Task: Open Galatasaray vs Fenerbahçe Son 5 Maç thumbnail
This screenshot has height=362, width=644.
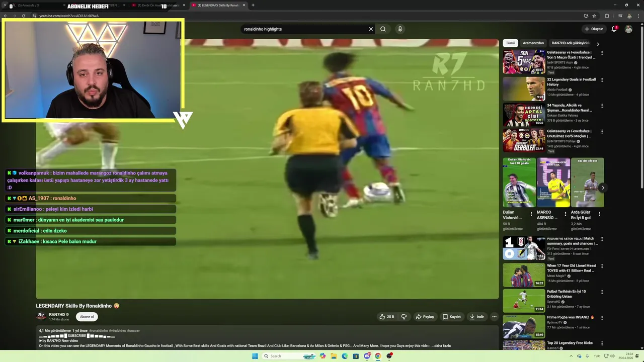Action: 524,62
